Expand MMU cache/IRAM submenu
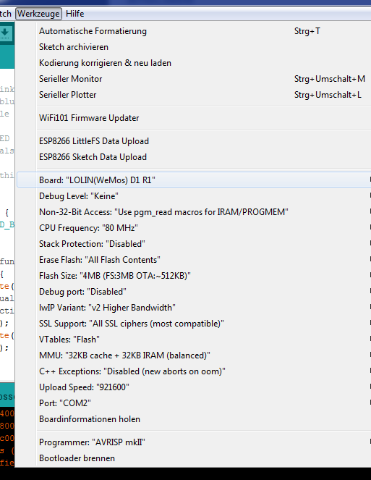Viewport: 371px width, 480px height. [193, 356]
